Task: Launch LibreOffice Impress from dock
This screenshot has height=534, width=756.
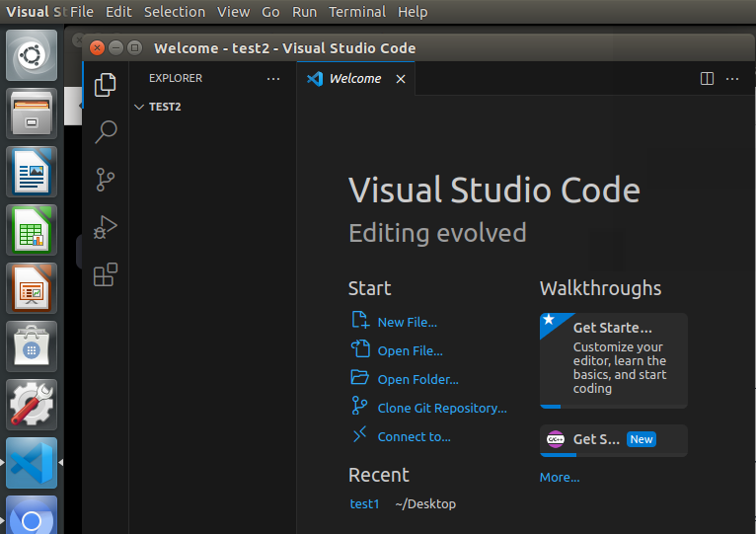Action: pos(32,288)
